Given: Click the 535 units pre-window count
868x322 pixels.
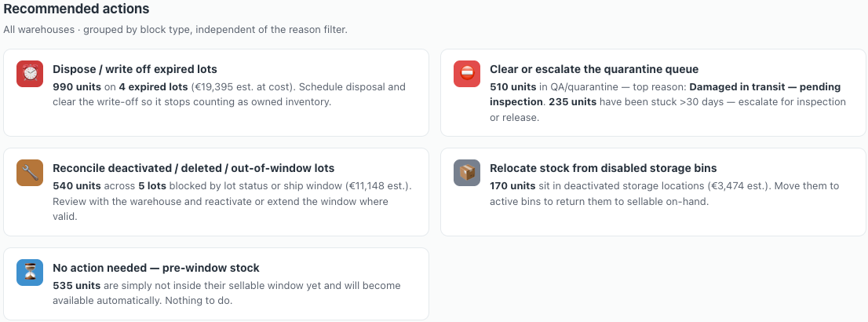Looking at the screenshot, I should click(76, 285).
